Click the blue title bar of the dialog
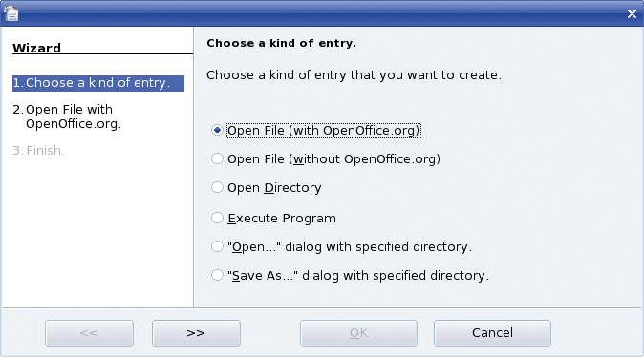The height and width of the screenshot is (357, 644). pyautogui.click(x=322, y=13)
